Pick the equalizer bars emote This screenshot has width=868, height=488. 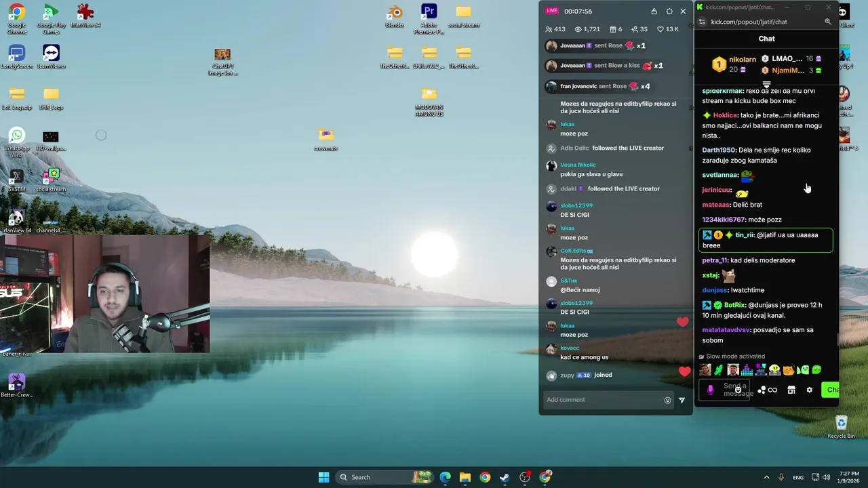[x=747, y=370]
